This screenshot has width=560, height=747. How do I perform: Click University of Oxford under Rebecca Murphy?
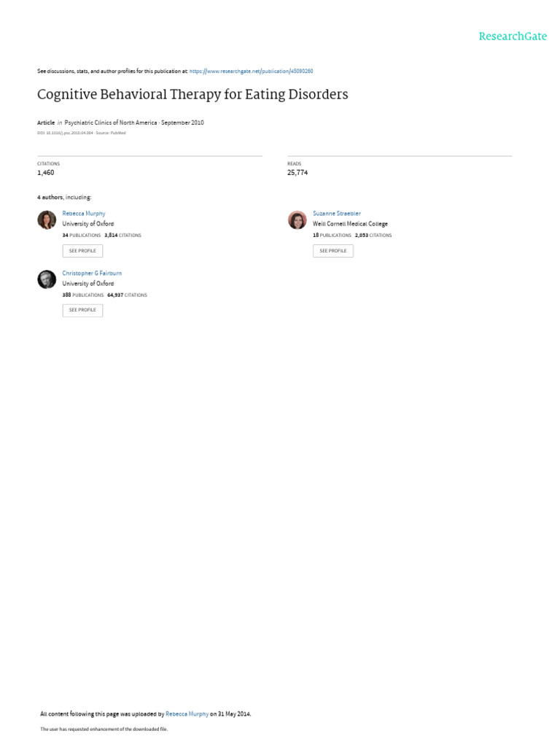[x=88, y=224]
